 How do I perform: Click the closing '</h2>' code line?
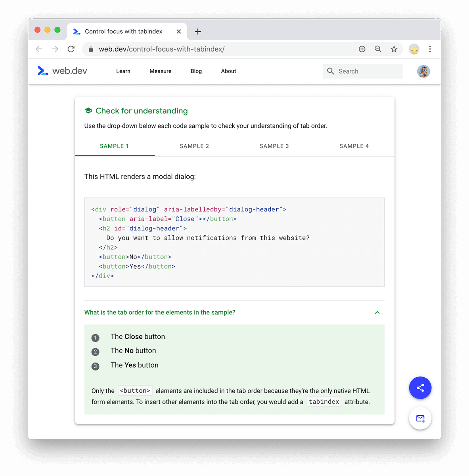(108, 248)
